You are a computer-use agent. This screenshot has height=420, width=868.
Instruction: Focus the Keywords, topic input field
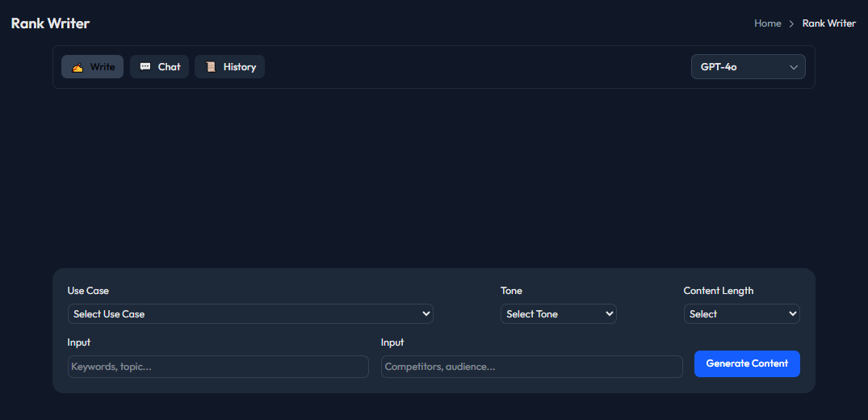218,367
